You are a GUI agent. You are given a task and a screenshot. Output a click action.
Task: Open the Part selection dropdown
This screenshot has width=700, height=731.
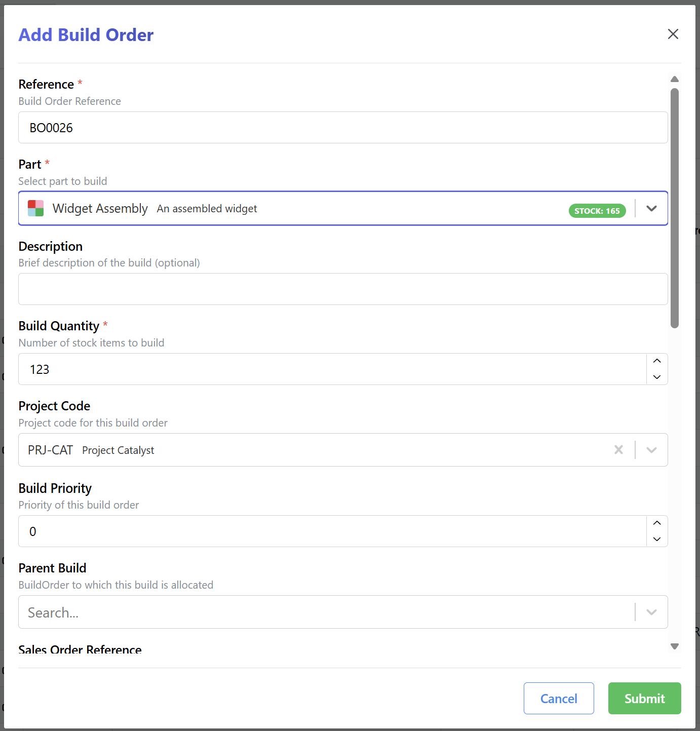pyautogui.click(x=652, y=208)
